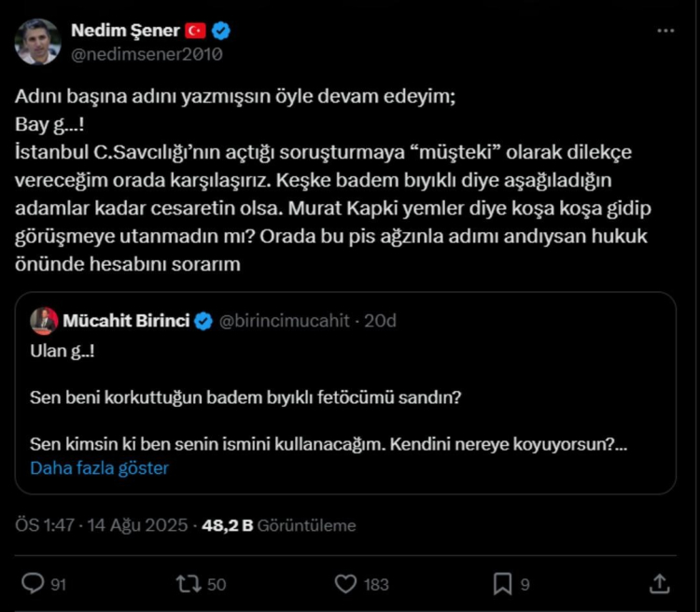The height and width of the screenshot is (612, 700).
Task: View the 48,2 B Görüntüleme count
Action: click(x=279, y=525)
